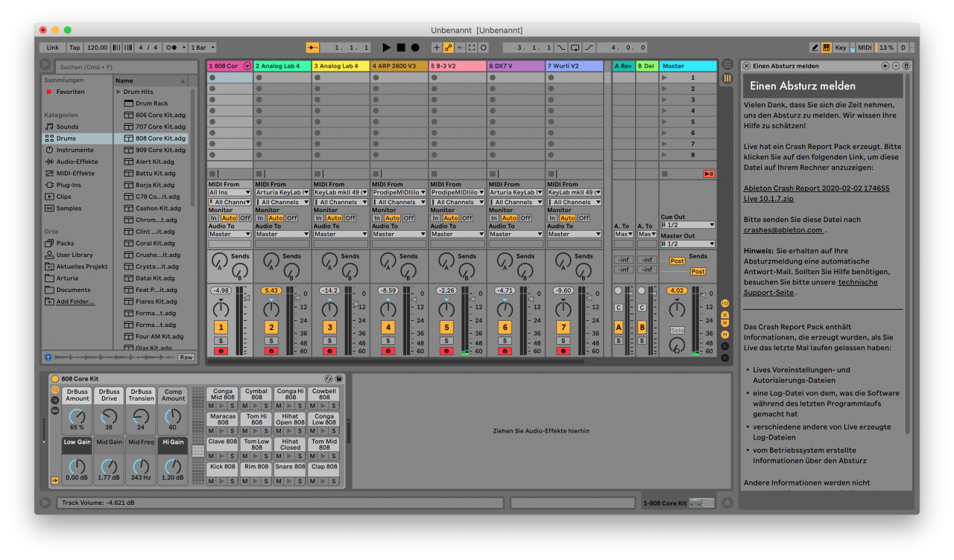Toggle track activator 3
Screen dimensions: 954x560
[329, 327]
